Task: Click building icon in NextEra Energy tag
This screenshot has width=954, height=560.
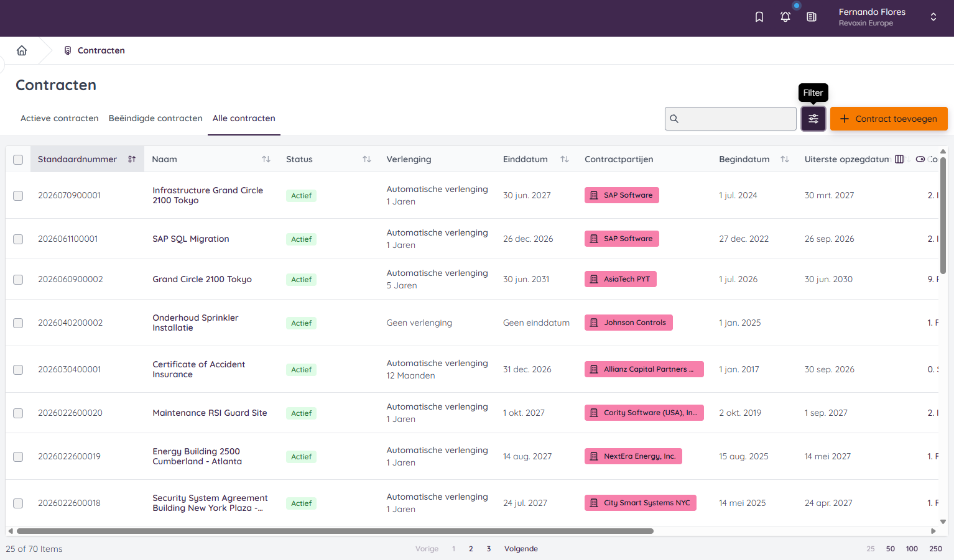Action: tap(594, 456)
